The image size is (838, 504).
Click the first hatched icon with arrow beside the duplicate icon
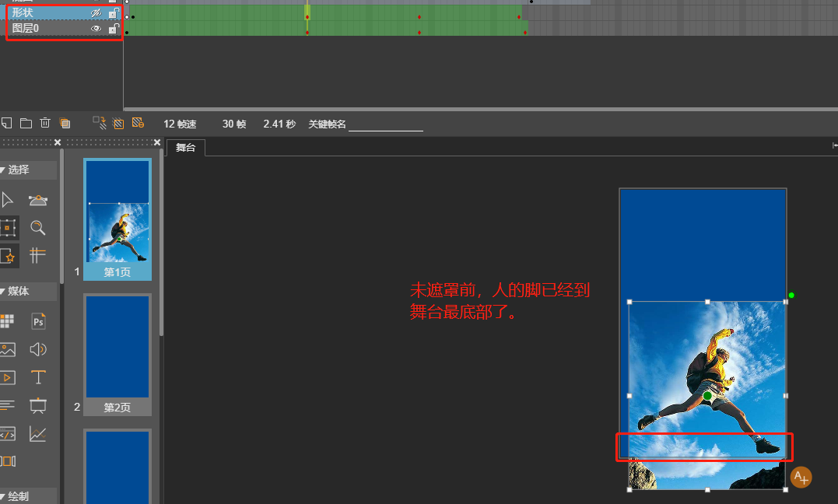[x=100, y=123]
